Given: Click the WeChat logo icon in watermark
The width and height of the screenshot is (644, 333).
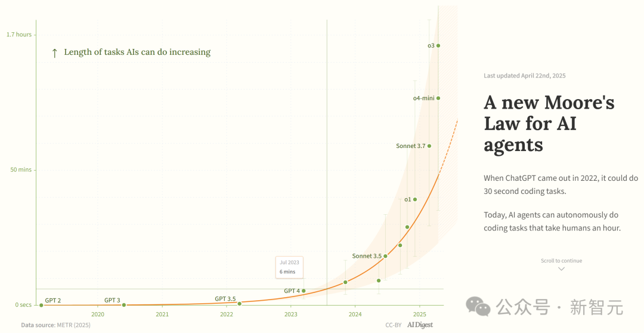Looking at the screenshot, I should [478, 307].
